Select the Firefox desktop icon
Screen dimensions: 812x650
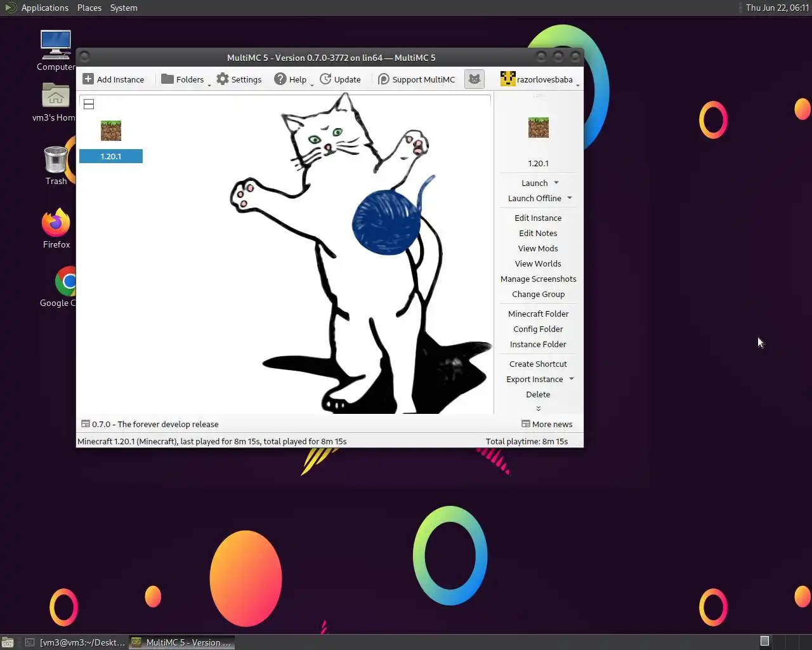pos(56,228)
